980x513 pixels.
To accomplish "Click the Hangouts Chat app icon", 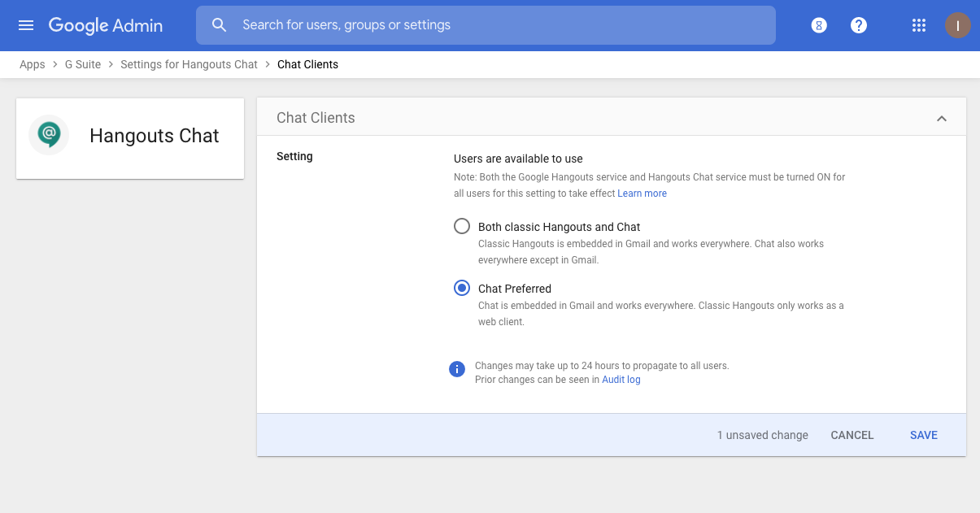I will click(49, 135).
